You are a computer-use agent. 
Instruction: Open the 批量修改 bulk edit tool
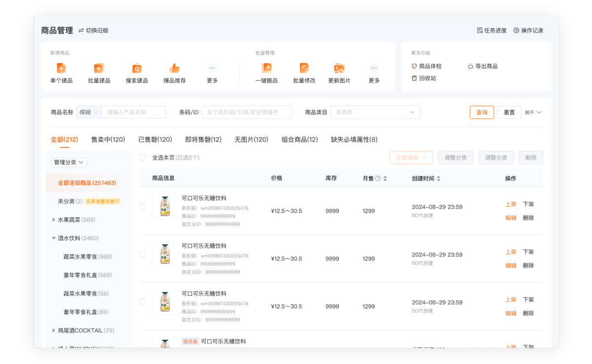pyautogui.click(x=304, y=72)
